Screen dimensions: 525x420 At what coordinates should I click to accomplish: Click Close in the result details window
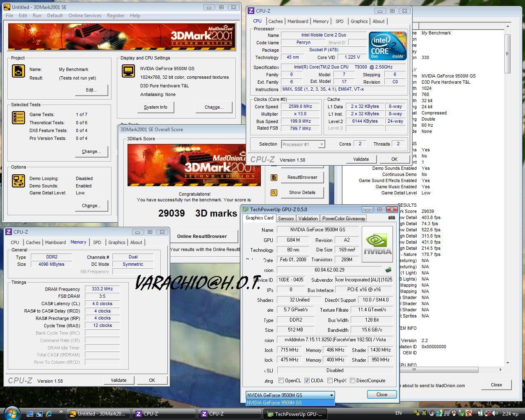496,385
